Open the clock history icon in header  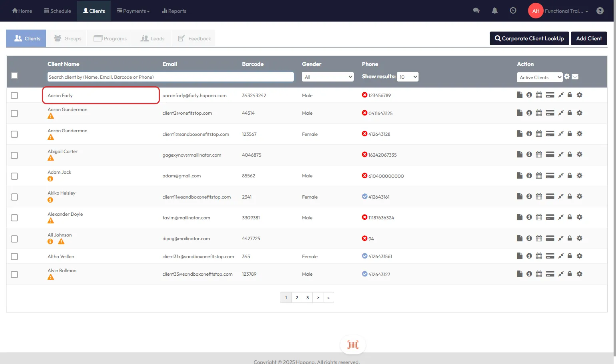[x=513, y=11]
